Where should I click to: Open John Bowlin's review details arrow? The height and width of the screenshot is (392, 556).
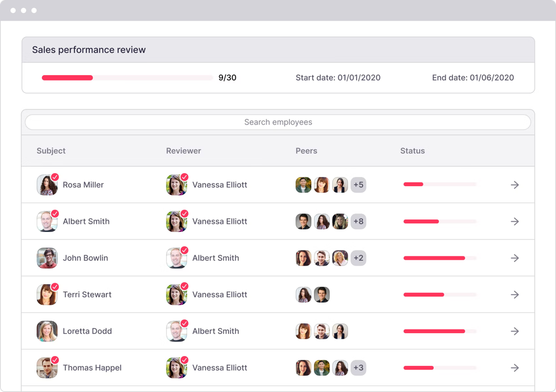514,258
